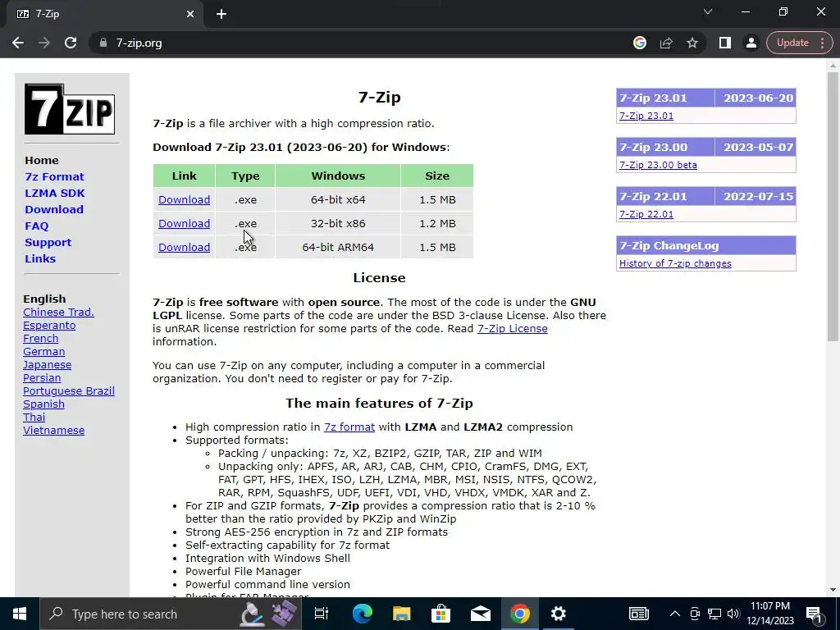The image size is (840, 630).
Task: Open the taskbar clock and date
Action: pyautogui.click(x=770, y=614)
